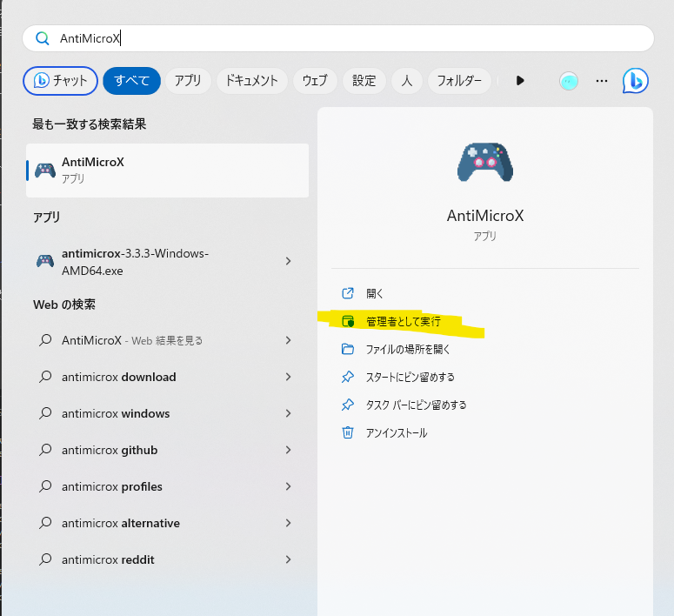This screenshot has width=674, height=616.
Task: Open the user account avatar
Action: point(568,81)
